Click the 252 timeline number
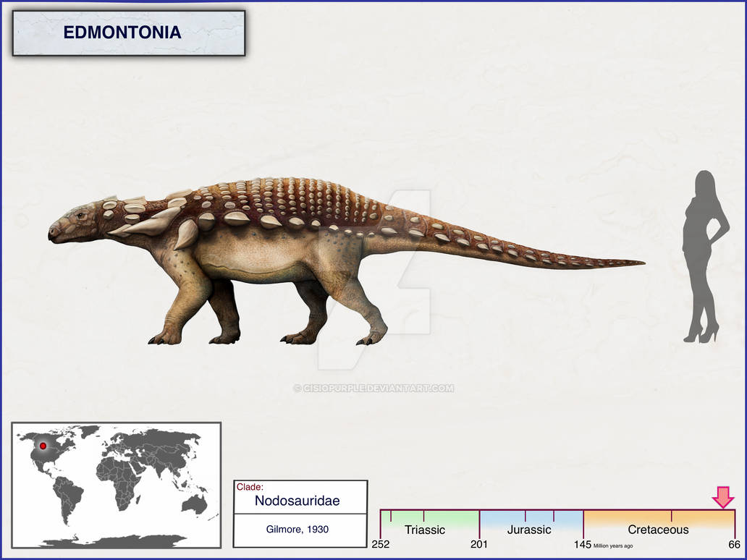Screen dimensions: 747x560 coord(381,544)
